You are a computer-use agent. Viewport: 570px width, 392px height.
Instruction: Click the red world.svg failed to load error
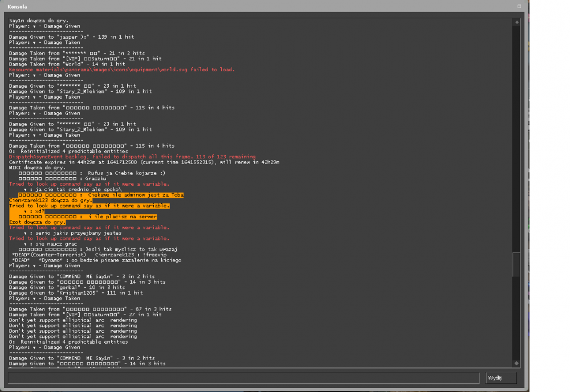(122, 70)
